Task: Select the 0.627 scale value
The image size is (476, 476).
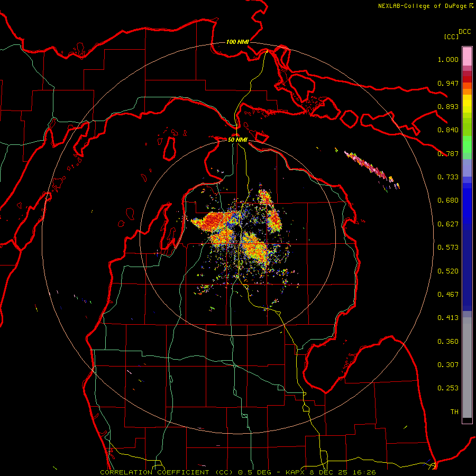Action: point(448,224)
